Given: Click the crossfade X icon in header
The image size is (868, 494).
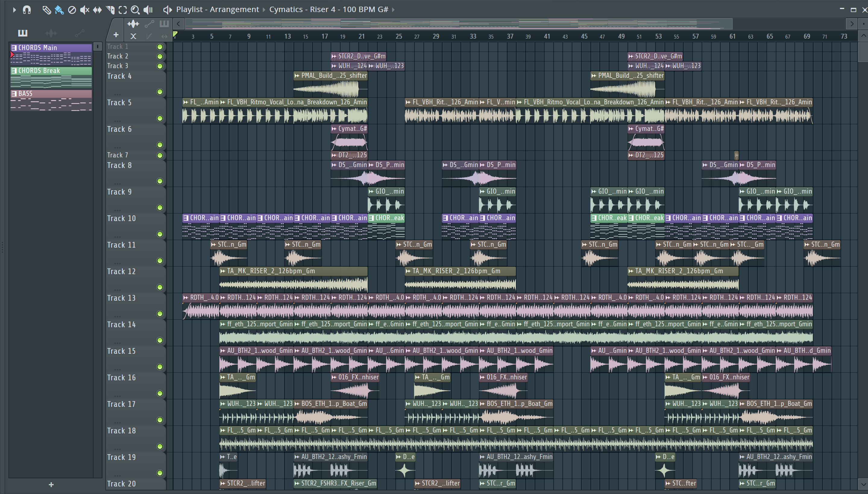Looking at the screenshot, I should click(x=133, y=36).
